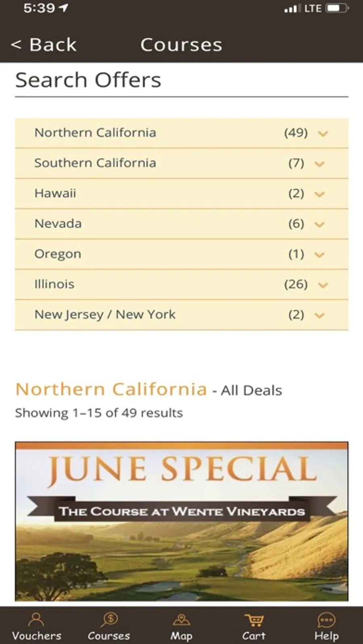
Task: Expand the Illinois chevron
Action: [323, 285]
